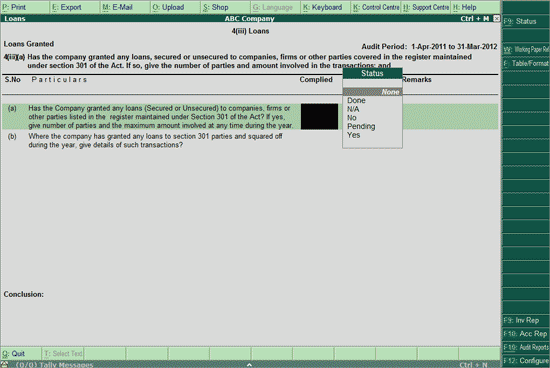Open the Control Centre
Viewport: 550px width, 368px height.
pos(376,7)
